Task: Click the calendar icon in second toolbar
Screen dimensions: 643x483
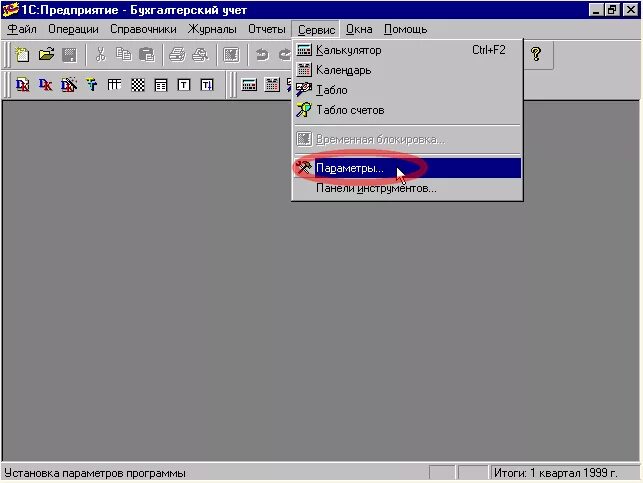Action: click(x=272, y=85)
